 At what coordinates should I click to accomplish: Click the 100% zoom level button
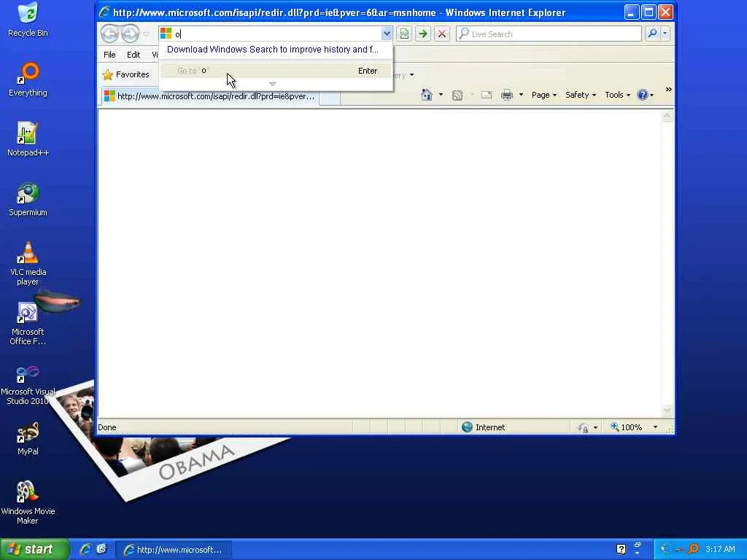coord(627,427)
